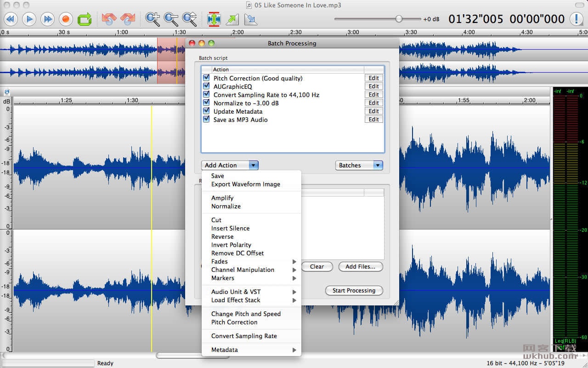The image size is (588, 368).
Task: Select Normalize from the action menu
Action: coord(251,206)
